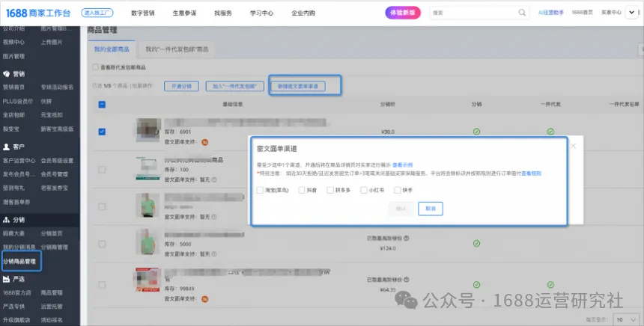Check the product row with 库存 99849
This screenshot has width=644, height=326.
[102, 285]
